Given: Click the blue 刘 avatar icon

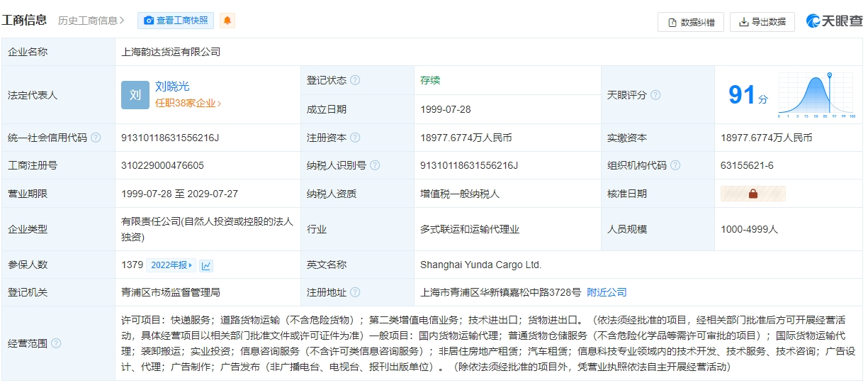Looking at the screenshot, I should tap(135, 94).
